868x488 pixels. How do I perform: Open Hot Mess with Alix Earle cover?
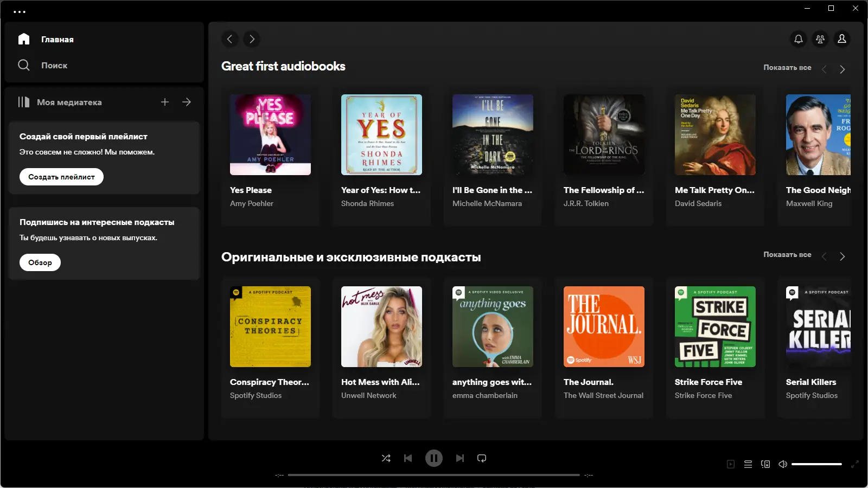tap(381, 326)
